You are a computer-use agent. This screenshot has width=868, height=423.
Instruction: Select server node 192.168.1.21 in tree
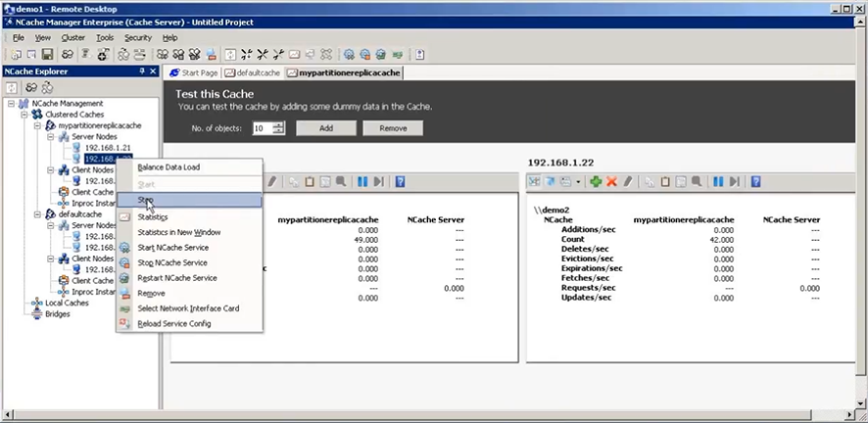tap(108, 148)
